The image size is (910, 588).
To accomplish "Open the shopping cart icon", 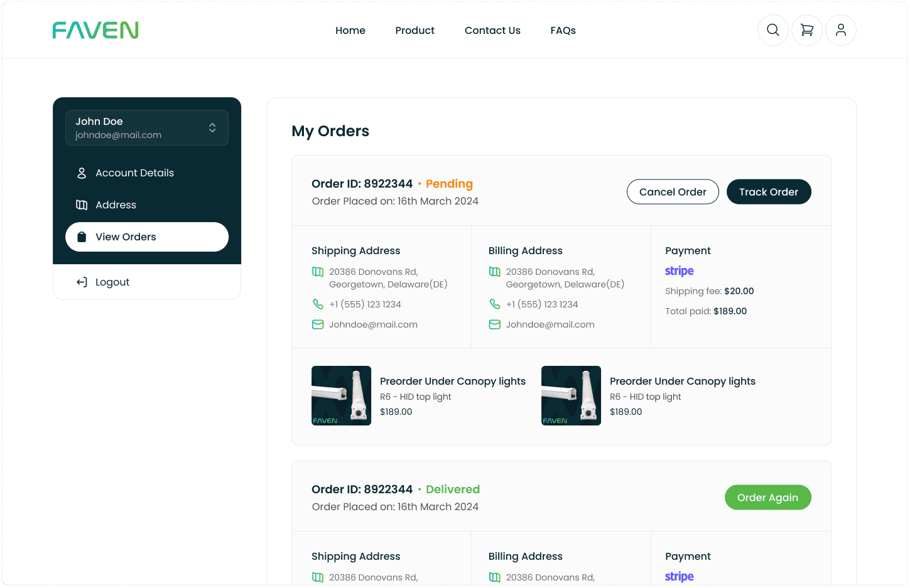I will click(807, 30).
